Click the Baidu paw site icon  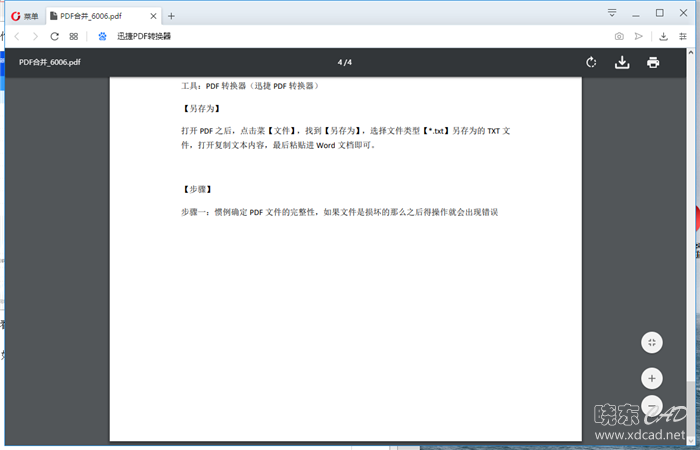click(x=102, y=36)
